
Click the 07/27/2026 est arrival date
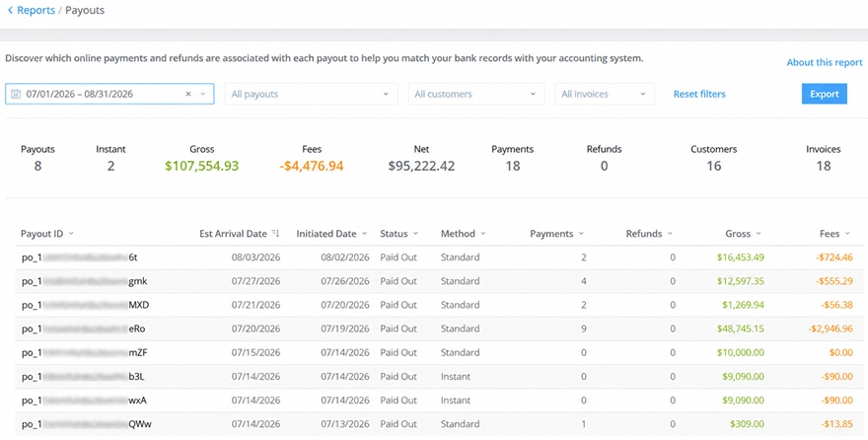256,281
